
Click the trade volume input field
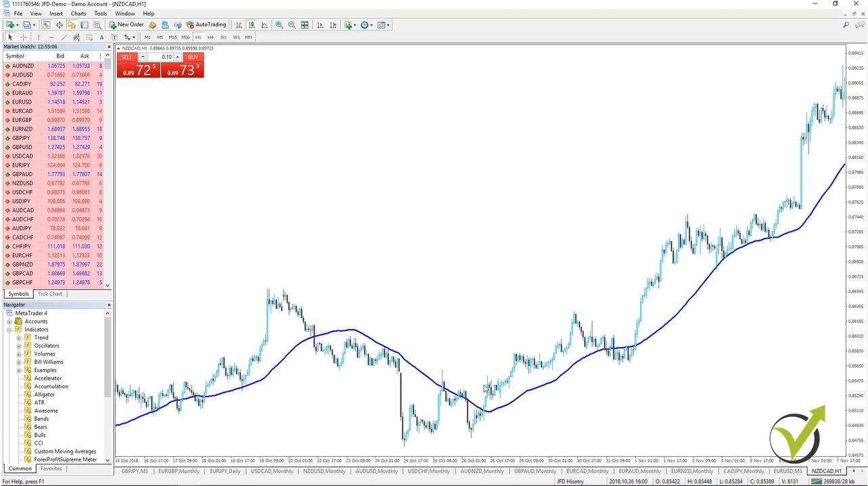click(161, 57)
